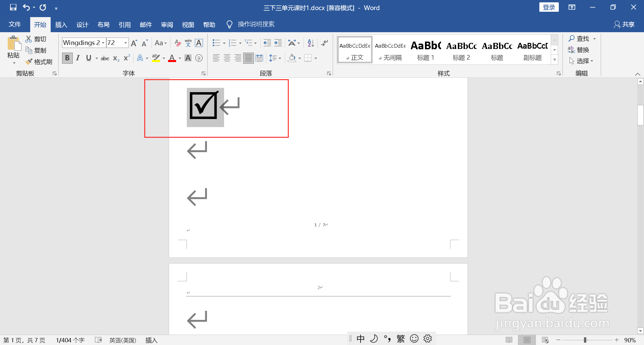Click the 90% zoom level indicator
This screenshot has width=644, height=345.
[630, 340]
